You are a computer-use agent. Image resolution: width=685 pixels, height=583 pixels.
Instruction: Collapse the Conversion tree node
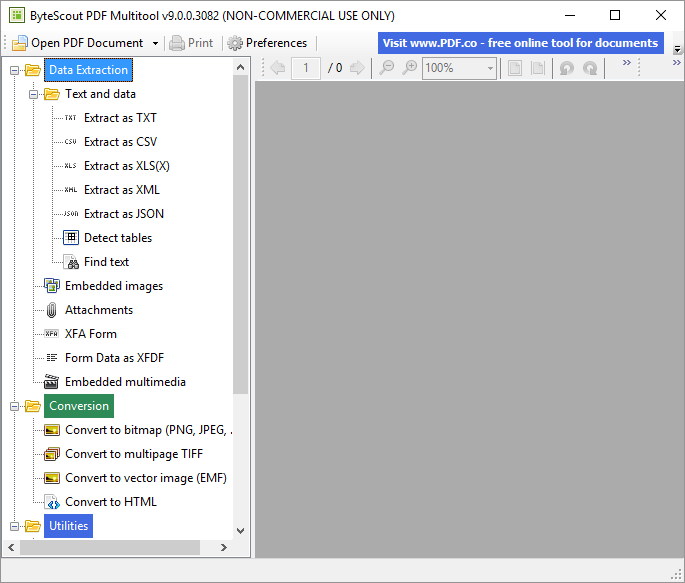point(14,406)
